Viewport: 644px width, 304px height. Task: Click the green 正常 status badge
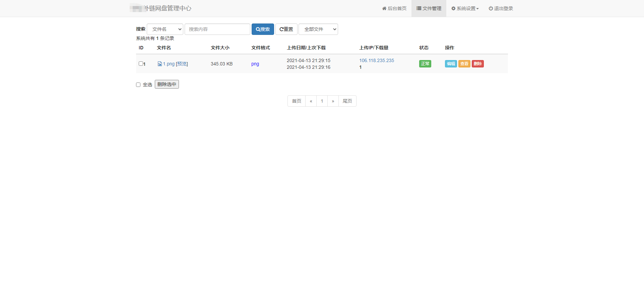coord(425,64)
